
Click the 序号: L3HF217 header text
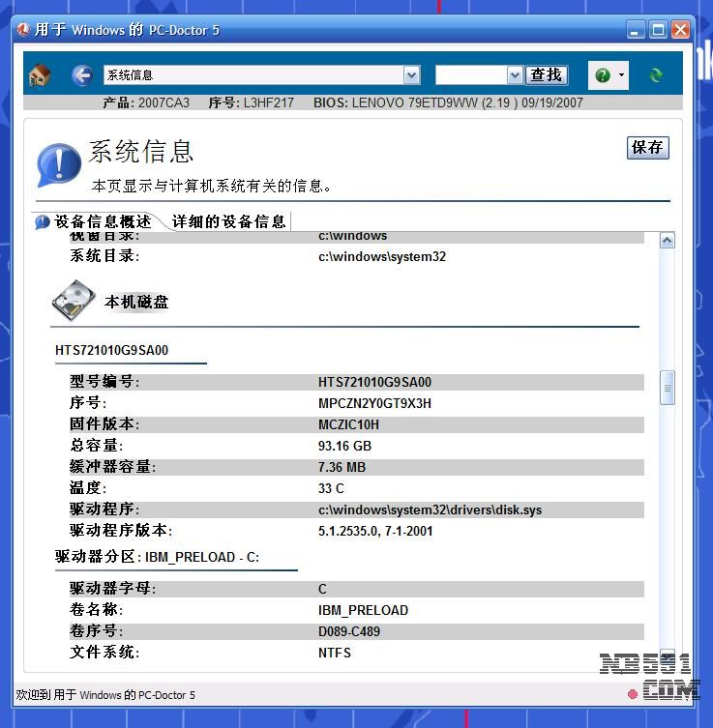[x=252, y=102]
